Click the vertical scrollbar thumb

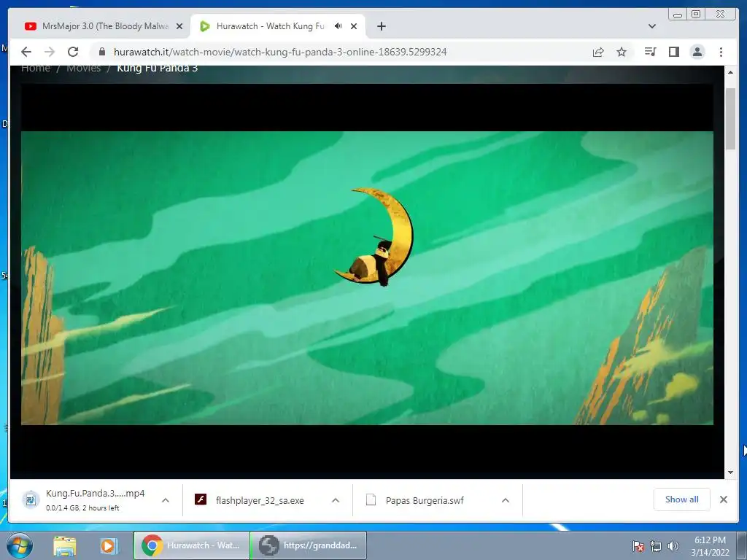click(x=730, y=119)
